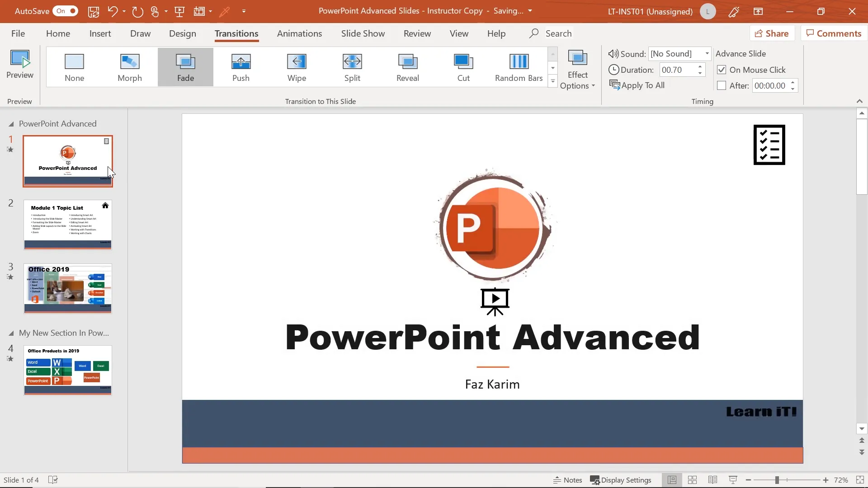Image resolution: width=868 pixels, height=488 pixels.
Task: Uncheck On Mouse Click option
Action: (x=722, y=70)
